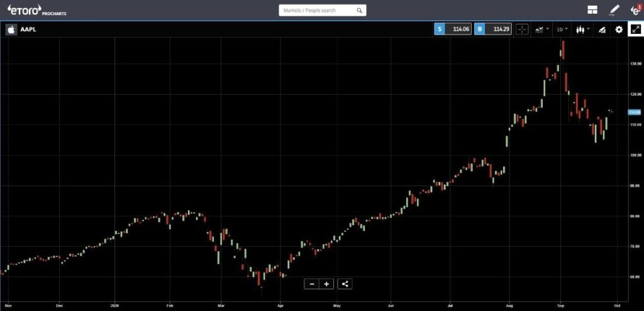Click the Sell button at 114.06

(x=453, y=29)
